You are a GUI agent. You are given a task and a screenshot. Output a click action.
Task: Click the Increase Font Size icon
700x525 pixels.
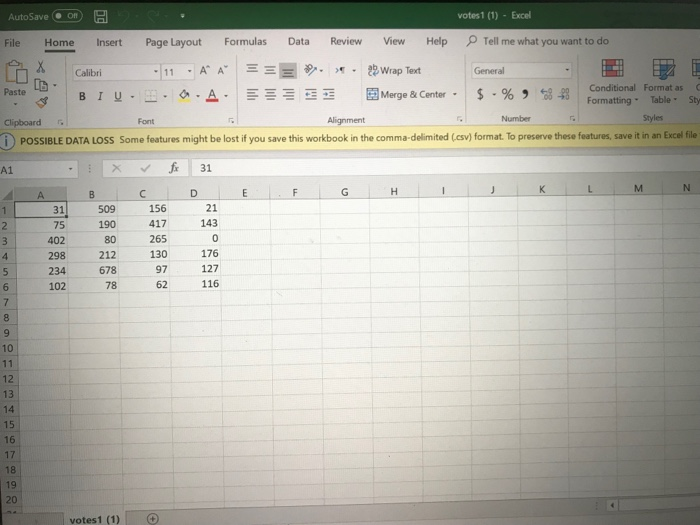(204, 71)
